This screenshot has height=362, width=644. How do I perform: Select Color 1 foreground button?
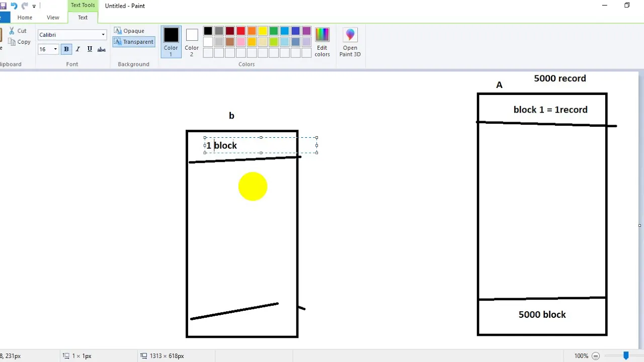(x=171, y=42)
